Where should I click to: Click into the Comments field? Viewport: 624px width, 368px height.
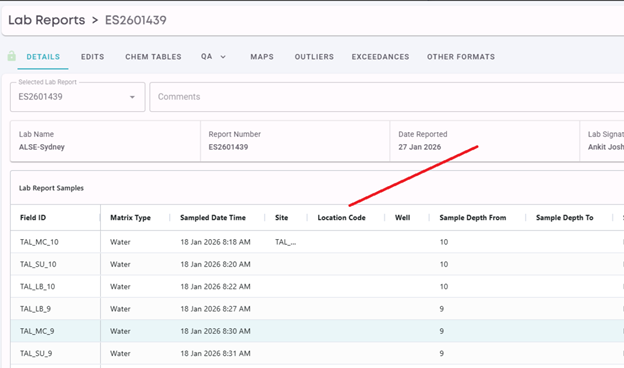[x=386, y=97]
